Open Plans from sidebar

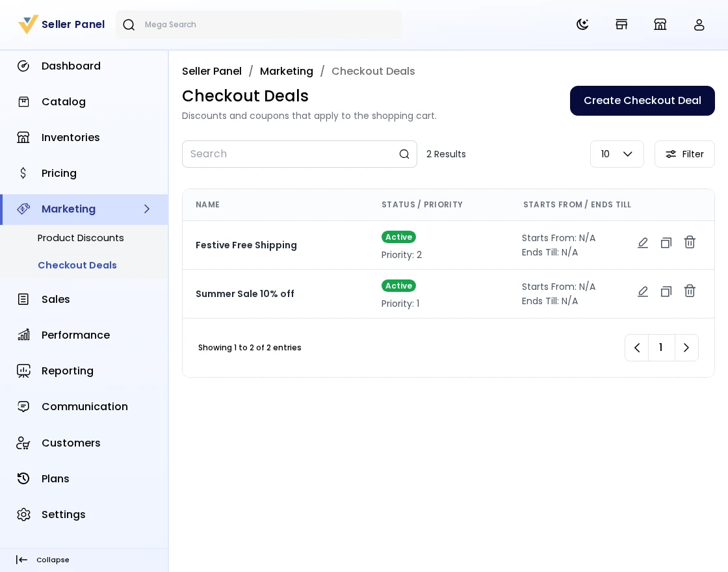point(84,478)
